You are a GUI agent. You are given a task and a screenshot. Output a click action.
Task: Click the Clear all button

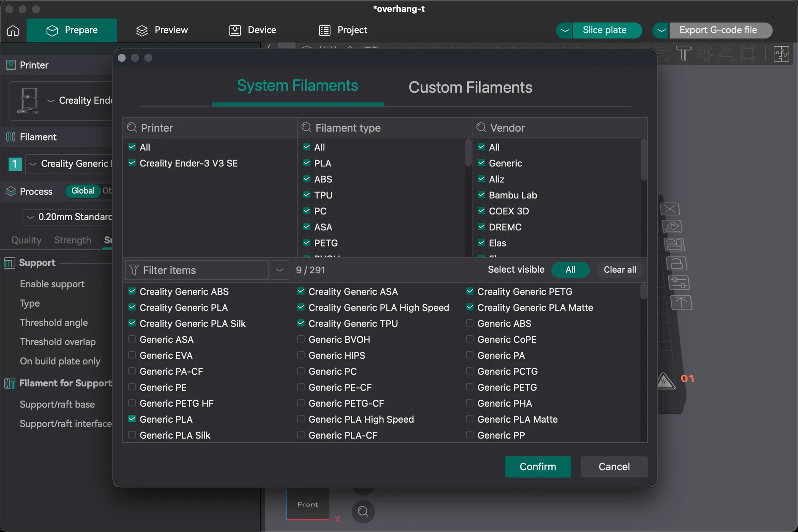tap(620, 270)
